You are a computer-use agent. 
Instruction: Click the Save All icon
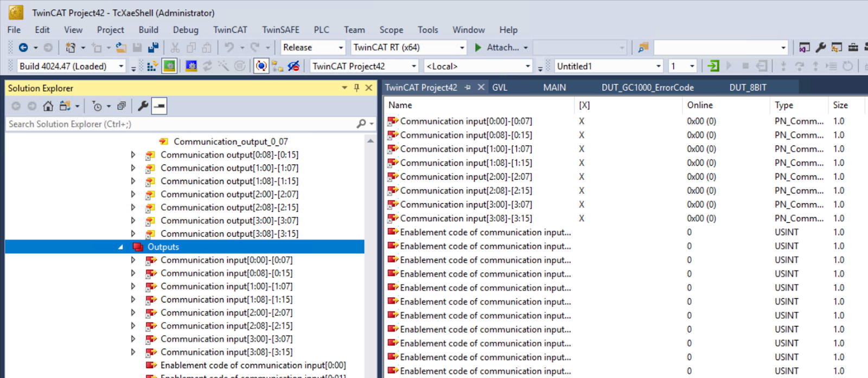(154, 48)
